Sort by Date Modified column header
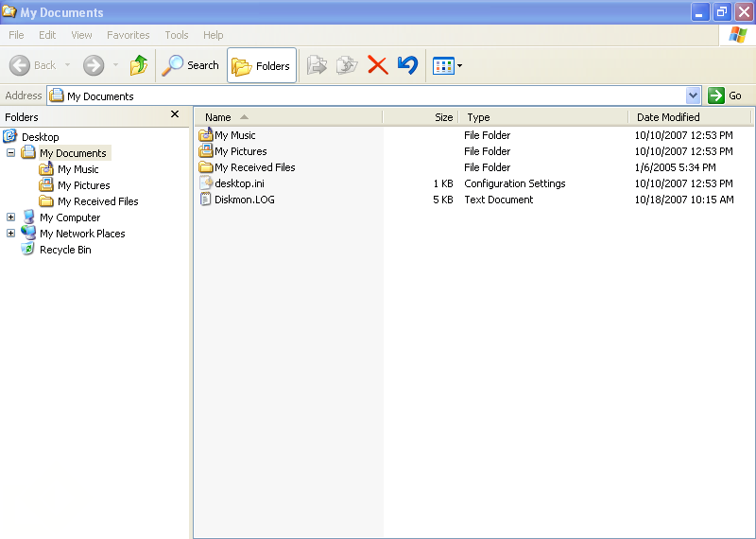The height and width of the screenshot is (539, 756). [x=690, y=117]
